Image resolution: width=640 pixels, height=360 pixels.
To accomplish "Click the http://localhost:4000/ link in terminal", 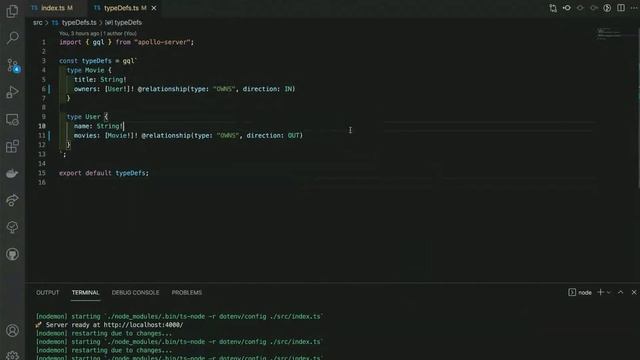I will click(x=143, y=325).
